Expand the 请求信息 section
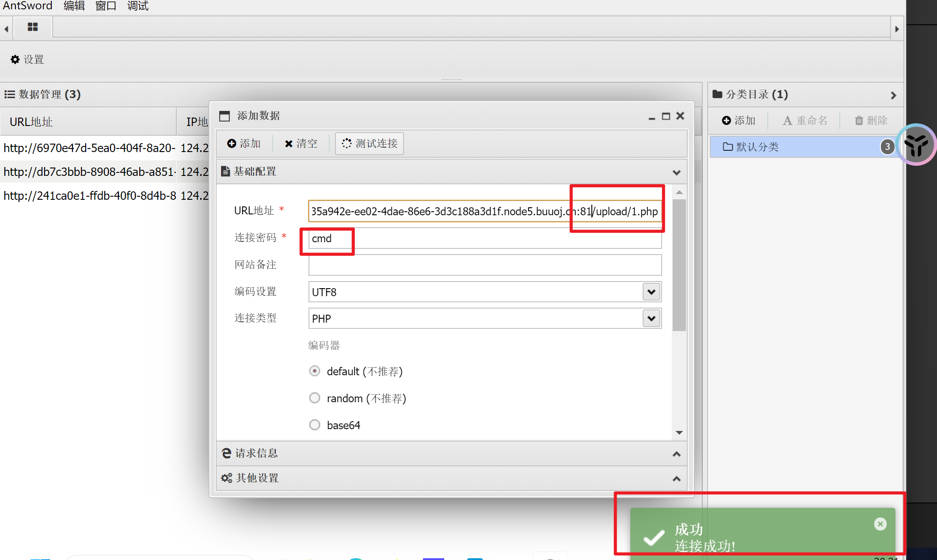 click(676, 454)
